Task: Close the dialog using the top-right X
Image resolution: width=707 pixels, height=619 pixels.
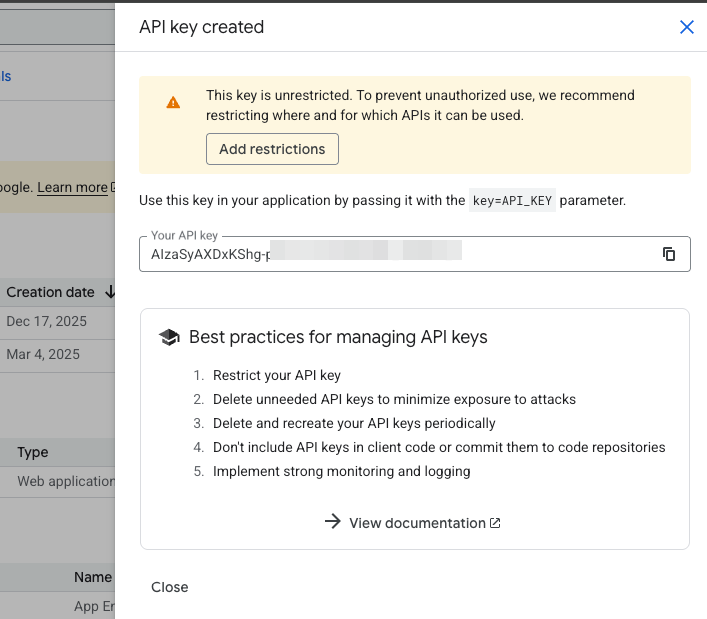Action: tap(686, 27)
